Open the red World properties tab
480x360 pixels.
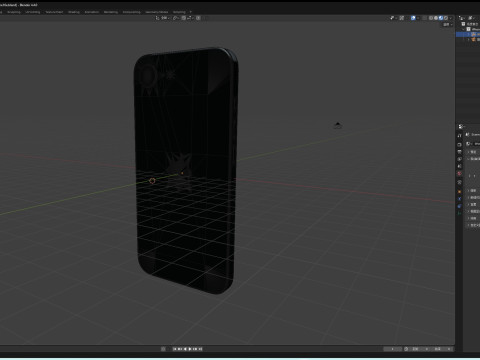tap(459, 174)
